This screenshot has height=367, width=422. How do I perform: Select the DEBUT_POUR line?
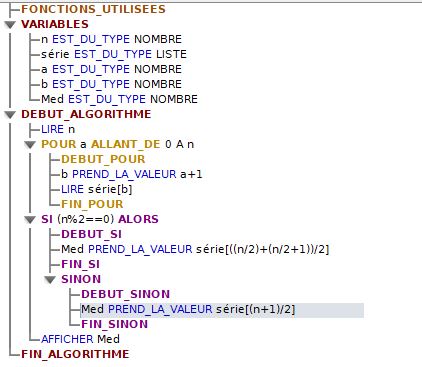pyautogui.click(x=103, y=159)
